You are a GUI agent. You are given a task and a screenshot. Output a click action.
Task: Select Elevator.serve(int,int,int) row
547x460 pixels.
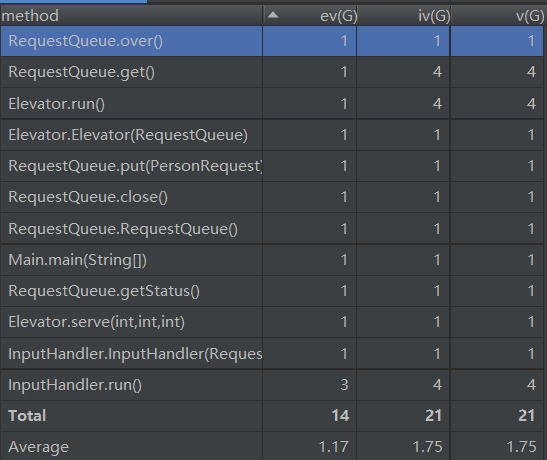[272, 322]
